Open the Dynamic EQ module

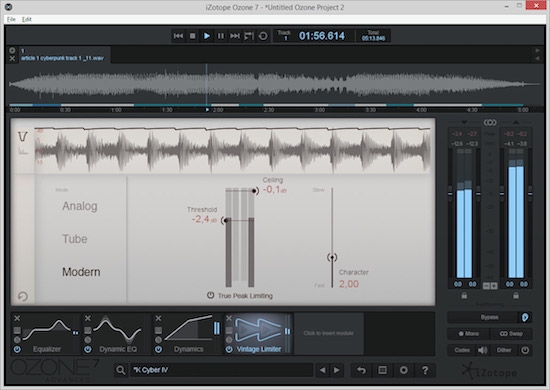pos(117,333)
